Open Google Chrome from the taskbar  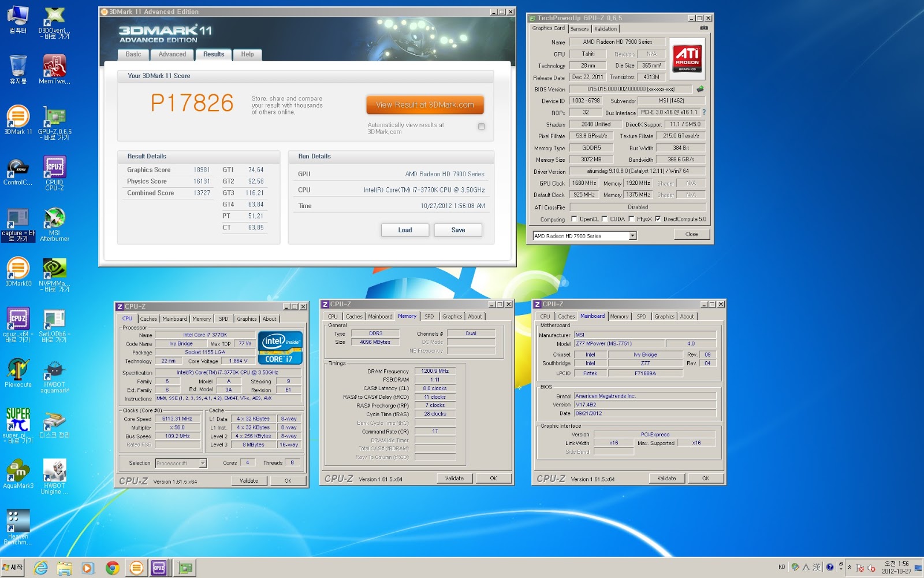coord(113,568)
